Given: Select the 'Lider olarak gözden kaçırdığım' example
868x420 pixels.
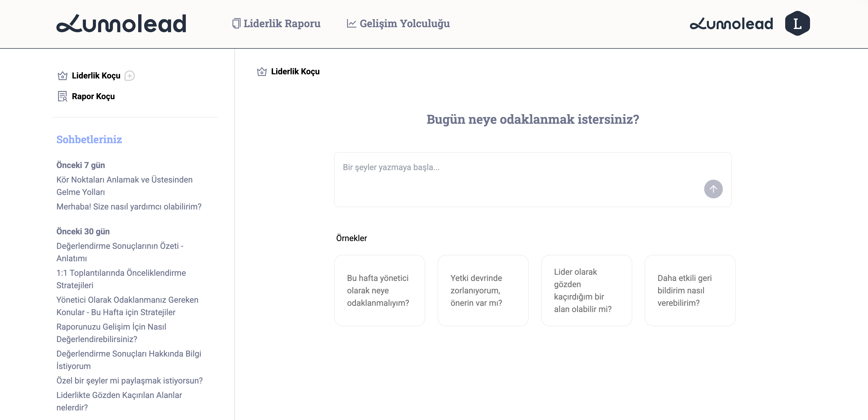Looking at the screenshot, I should tap(586, 290).
